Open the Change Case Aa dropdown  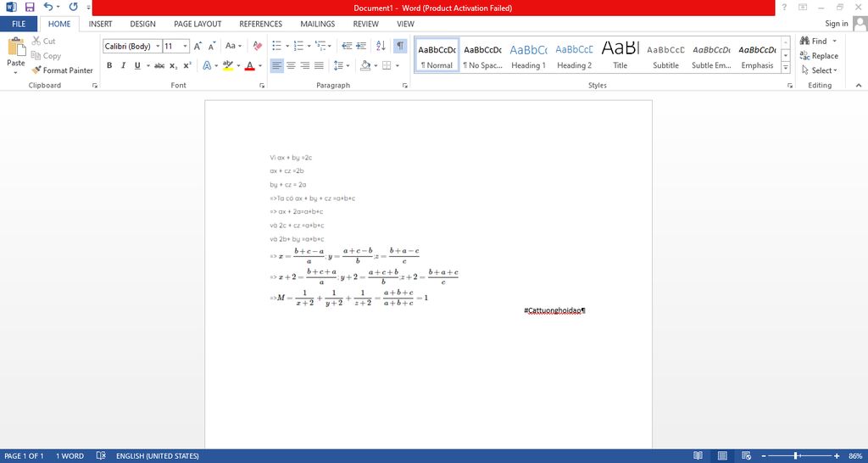(x=232, y=46)
